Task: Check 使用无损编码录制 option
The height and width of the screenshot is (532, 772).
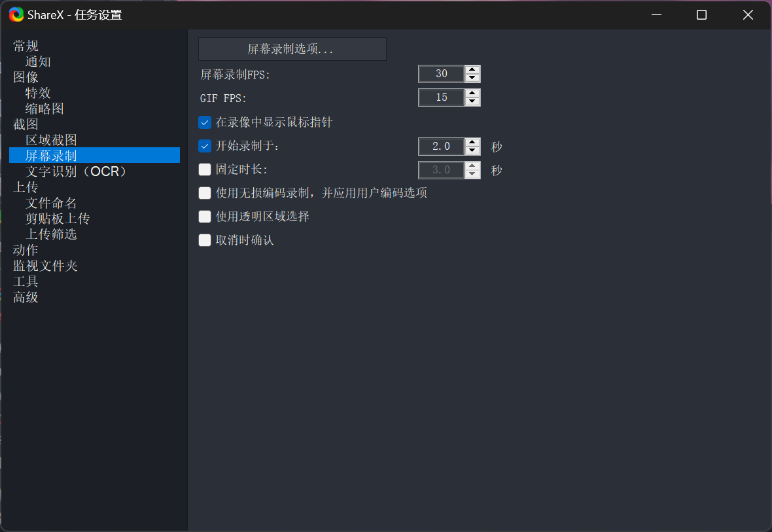Action: coord(205,193)
